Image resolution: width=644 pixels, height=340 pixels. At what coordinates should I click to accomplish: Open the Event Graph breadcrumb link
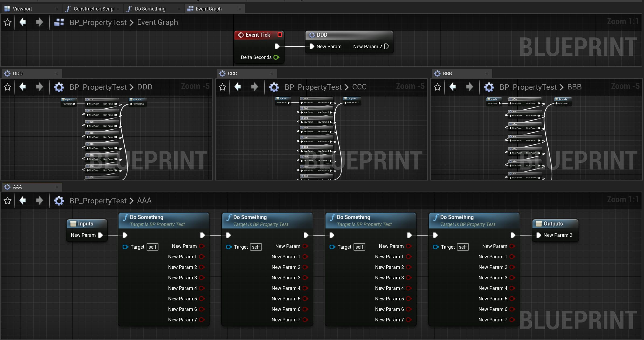coord(157,22)
